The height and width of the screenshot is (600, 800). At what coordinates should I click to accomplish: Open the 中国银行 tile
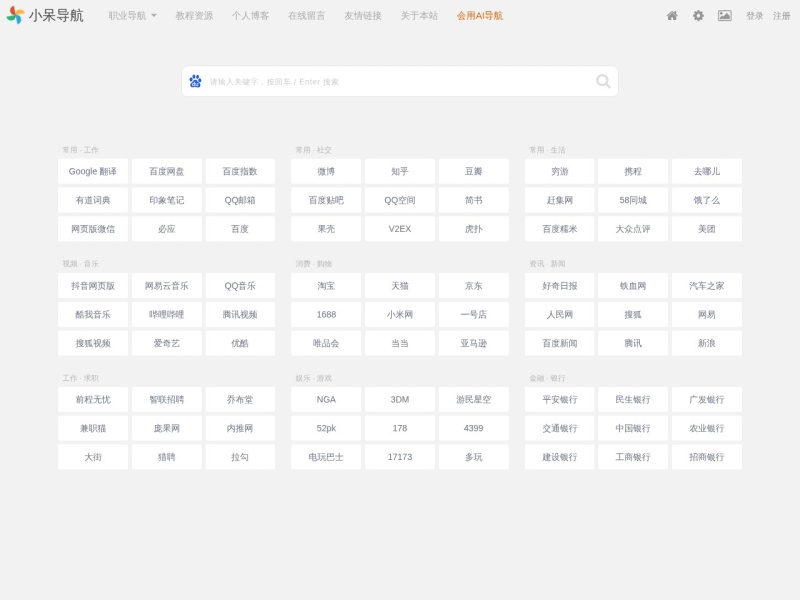point(633,428)
